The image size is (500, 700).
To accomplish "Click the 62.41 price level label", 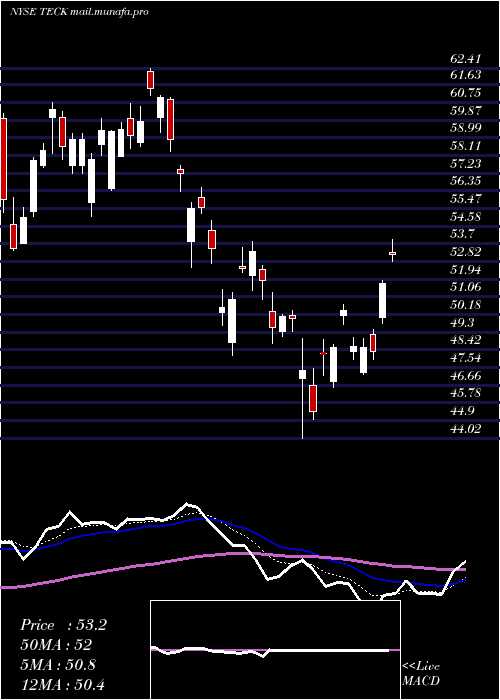I will click(465, 58).
